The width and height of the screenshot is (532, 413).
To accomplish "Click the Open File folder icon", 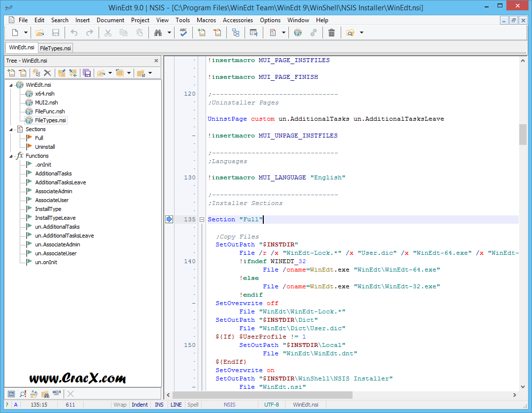I will 40,33.
